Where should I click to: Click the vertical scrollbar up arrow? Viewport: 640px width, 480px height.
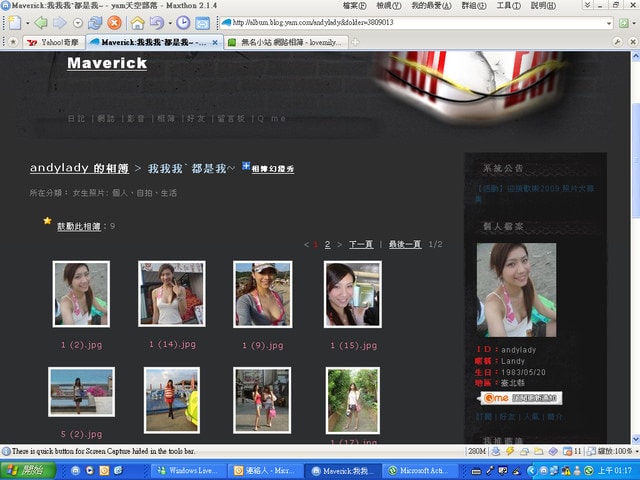636,56
